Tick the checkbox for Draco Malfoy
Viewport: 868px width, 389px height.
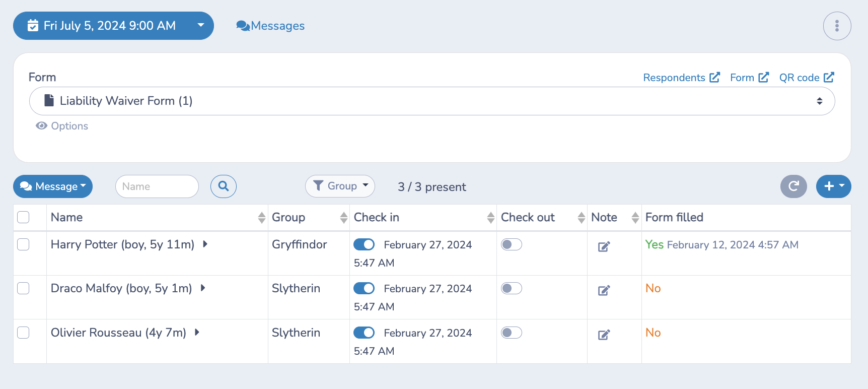pos(23,288)
